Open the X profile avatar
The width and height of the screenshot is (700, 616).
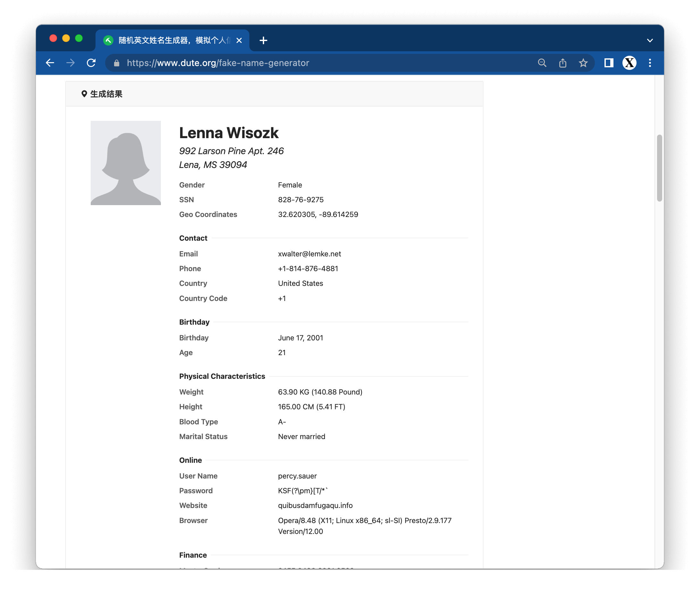click(629, 63)
